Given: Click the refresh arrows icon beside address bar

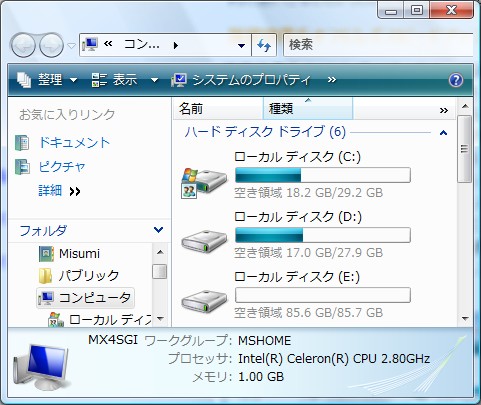Looking at the screenshot, I should pyautogui.click(x=264, y=45).
